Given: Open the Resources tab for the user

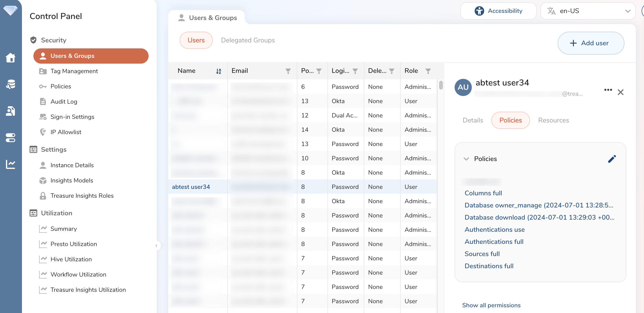Looking at the screenshot, I should tap(553, 120).
